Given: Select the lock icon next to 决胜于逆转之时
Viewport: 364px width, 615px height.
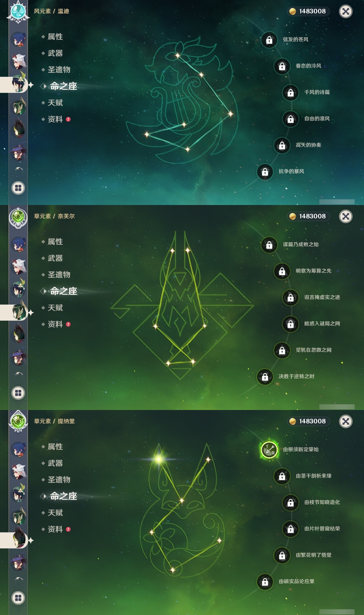Looking at the screenshot, I should pyautogui.click(x=265, y=377).
